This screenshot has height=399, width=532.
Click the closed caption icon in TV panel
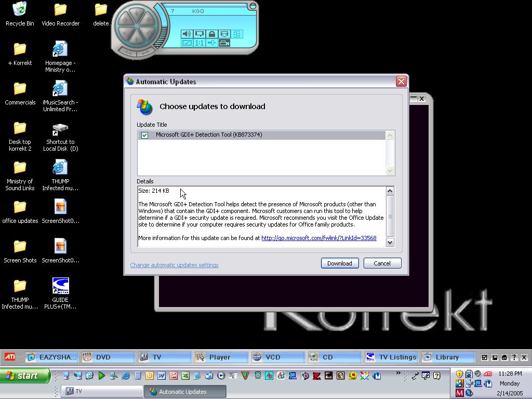click(199, 34)
